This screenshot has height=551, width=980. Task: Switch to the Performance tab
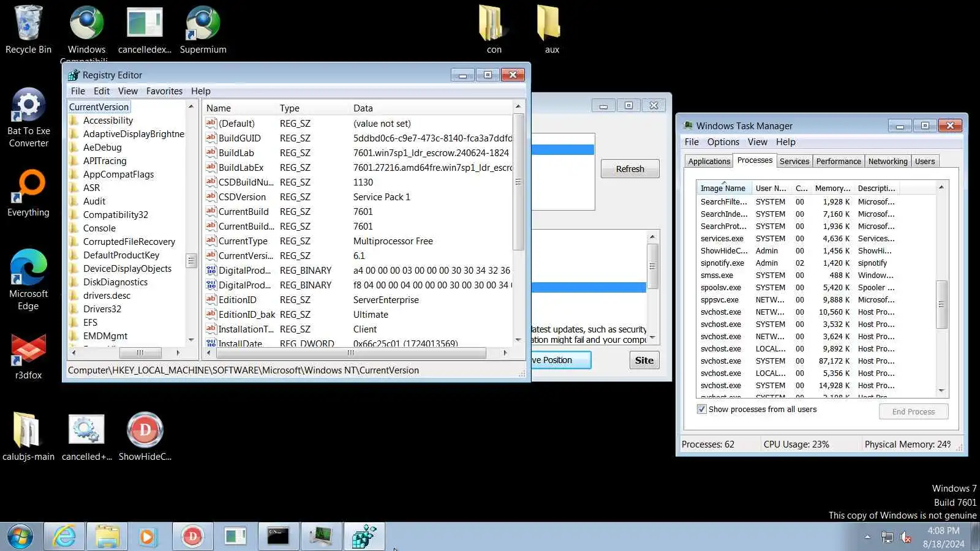point(839,161)
